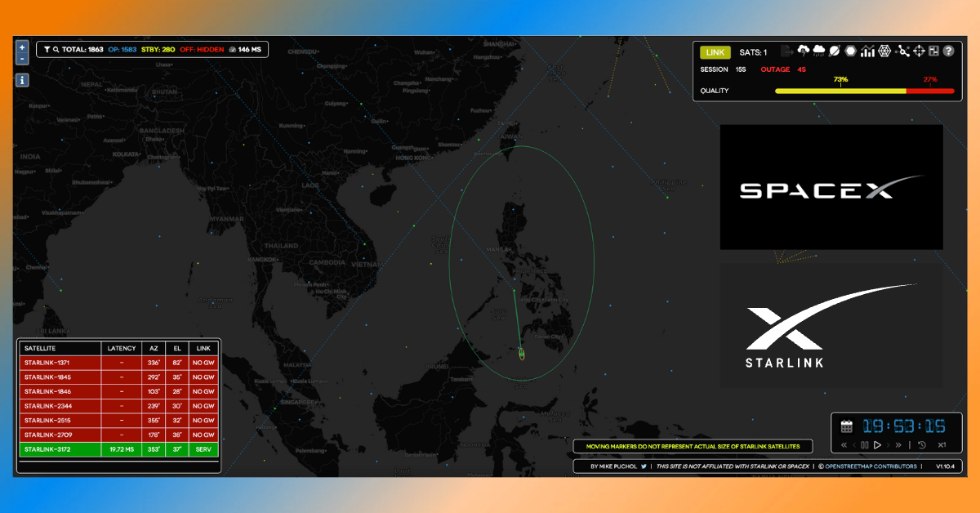Zoom in on the map with plus button
The image size is (980, 513).
(x=22, y=47)
